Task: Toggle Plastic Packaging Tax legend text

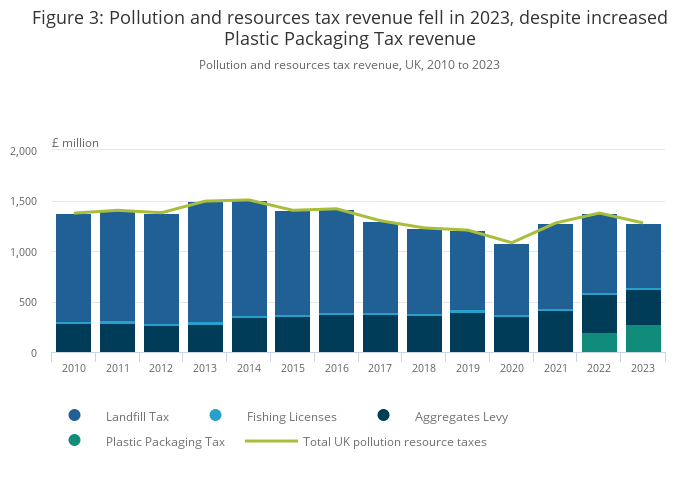Action: coord(165,441)
